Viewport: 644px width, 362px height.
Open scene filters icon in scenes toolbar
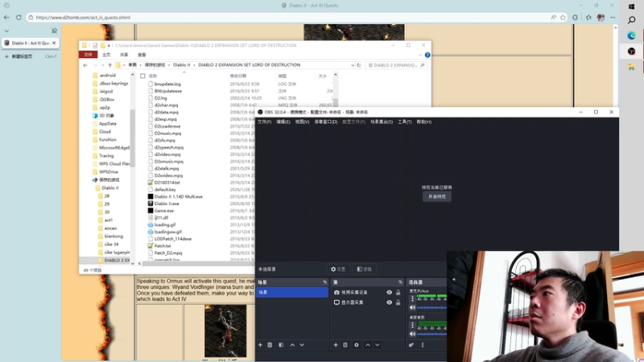point(281,345)
